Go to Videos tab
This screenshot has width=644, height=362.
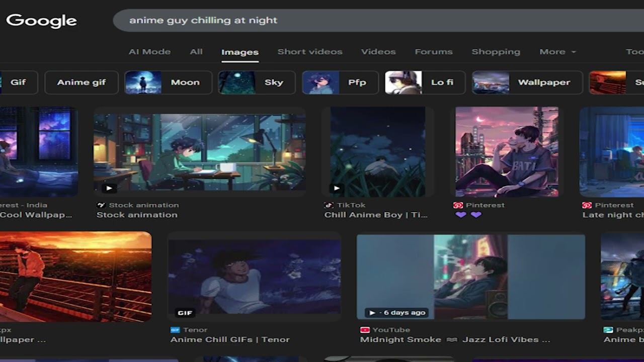pos(378,52)
